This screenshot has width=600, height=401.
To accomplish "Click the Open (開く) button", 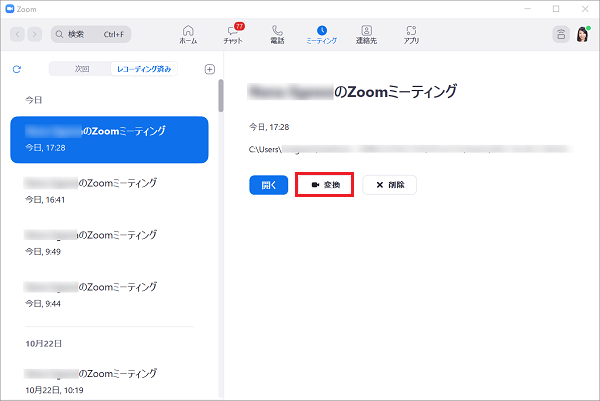I will (269, 185).
